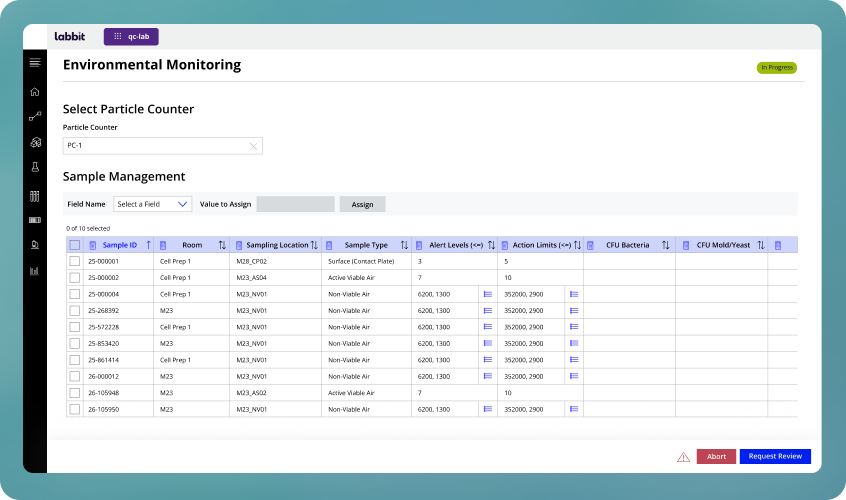The height and width of the screenshot is (500, 846).
Task: Click the Value to Assign input field
Action: (x=296, y=204)
